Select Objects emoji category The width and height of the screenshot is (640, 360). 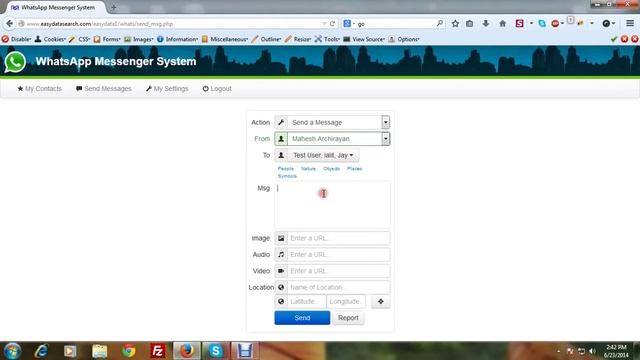[x=331, y=169]
